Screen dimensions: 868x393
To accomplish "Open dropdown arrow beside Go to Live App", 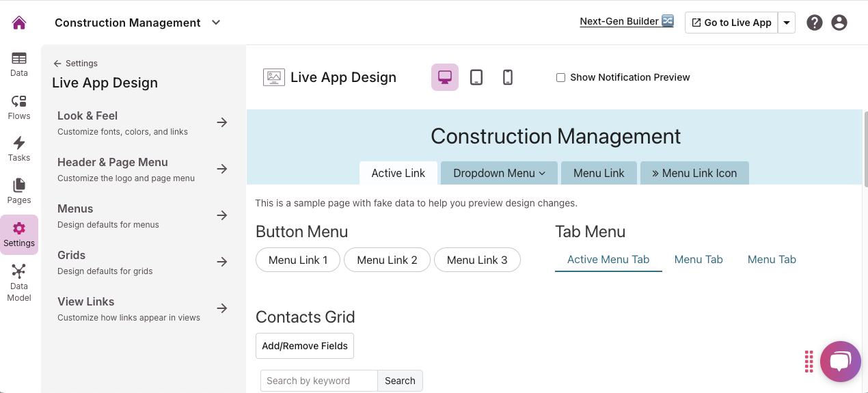I will coord(787,23).
